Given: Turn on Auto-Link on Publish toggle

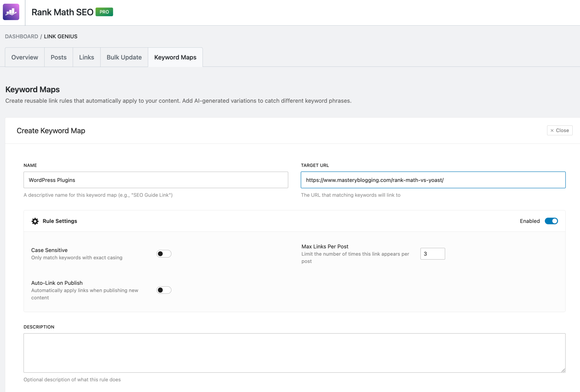Looking at the screenshot, I should tap(164, 290).
